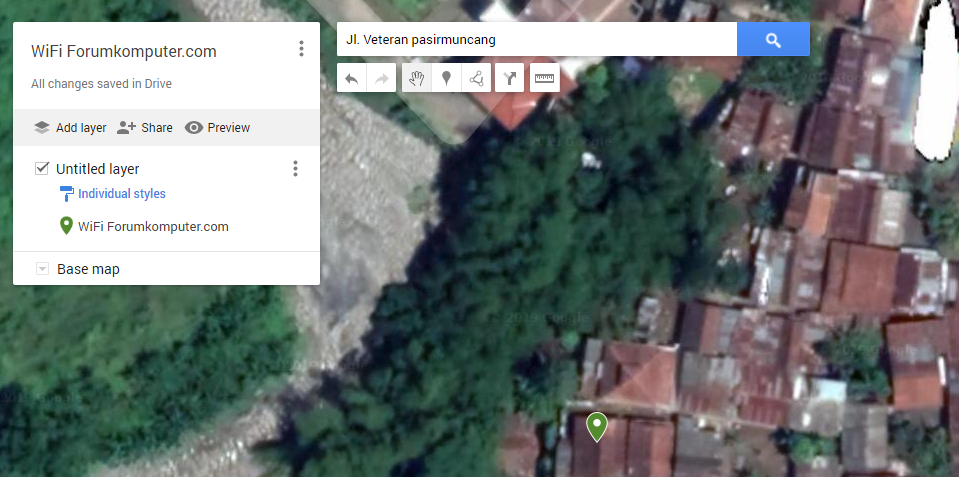Click the map title WiFi Forumkomputer.com
This screenshot has width=959, height=477.
124,51
